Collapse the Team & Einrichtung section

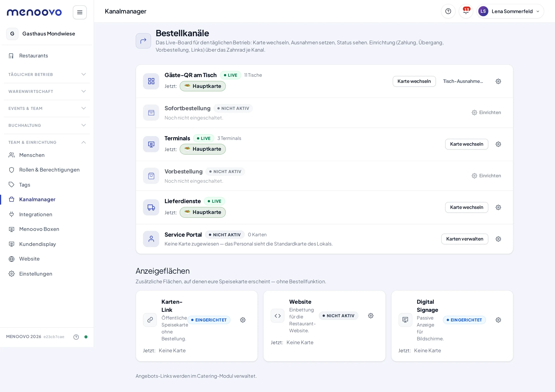coord(47,142)
